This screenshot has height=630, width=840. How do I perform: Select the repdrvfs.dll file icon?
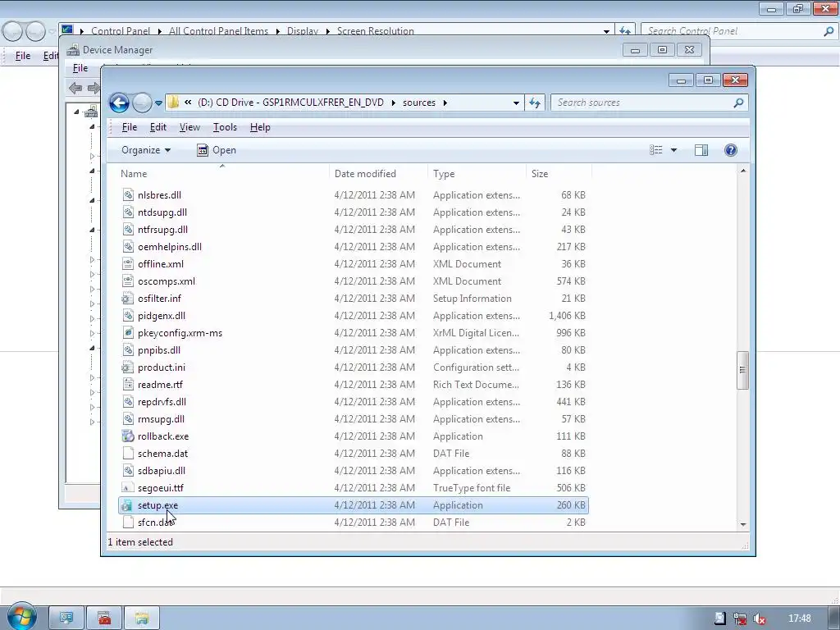click(x=127, y=402)
